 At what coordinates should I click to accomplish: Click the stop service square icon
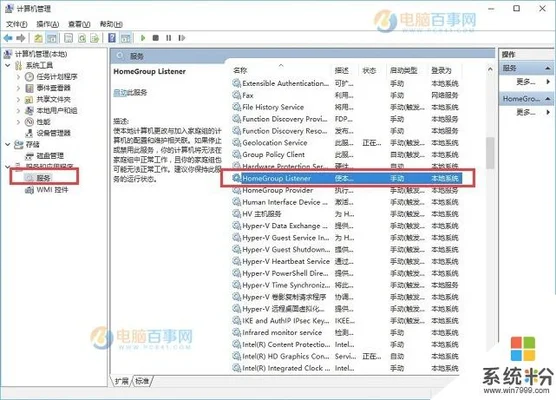coord(155,38)
